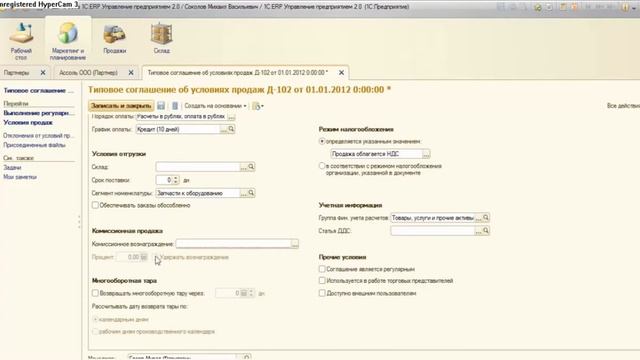Viewport: 640px width, 360px height.
Task: Open selection button of График оплаты field
Action: (224, 129)
